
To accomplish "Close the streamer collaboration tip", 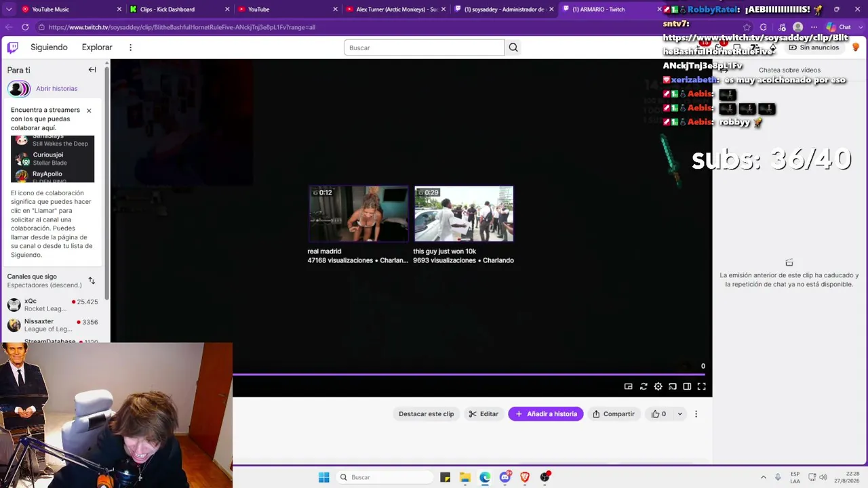I will tap(88, 110).
